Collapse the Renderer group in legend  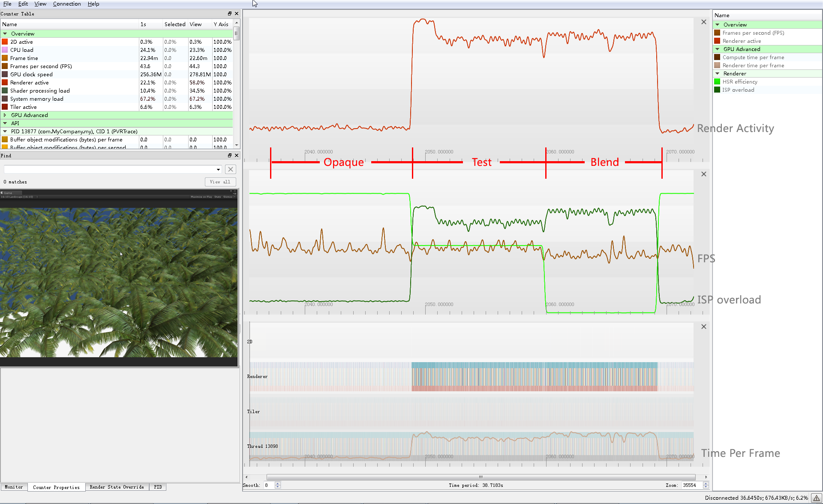718,74
